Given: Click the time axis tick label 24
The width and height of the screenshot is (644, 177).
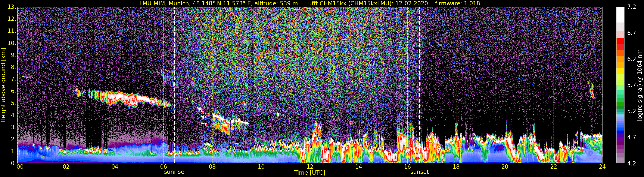Looking at the screenshot, I should click(x=602, y=167).
